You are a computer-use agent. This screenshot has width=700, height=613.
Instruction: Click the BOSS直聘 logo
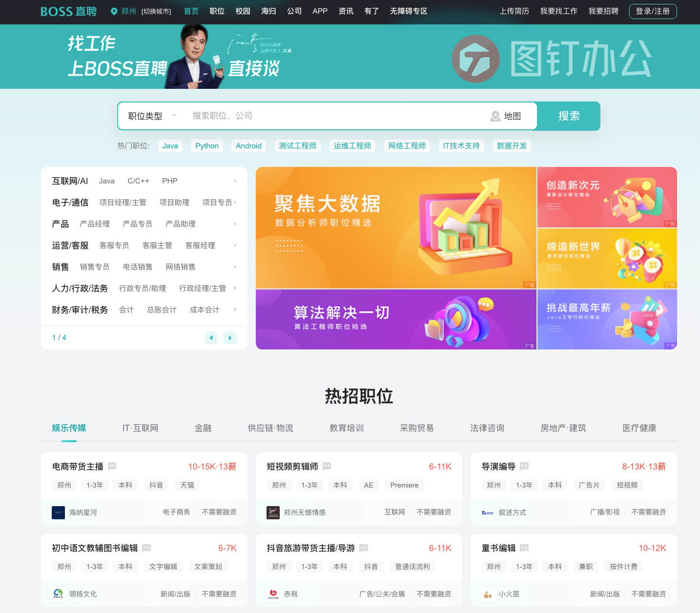coord(68,11)
